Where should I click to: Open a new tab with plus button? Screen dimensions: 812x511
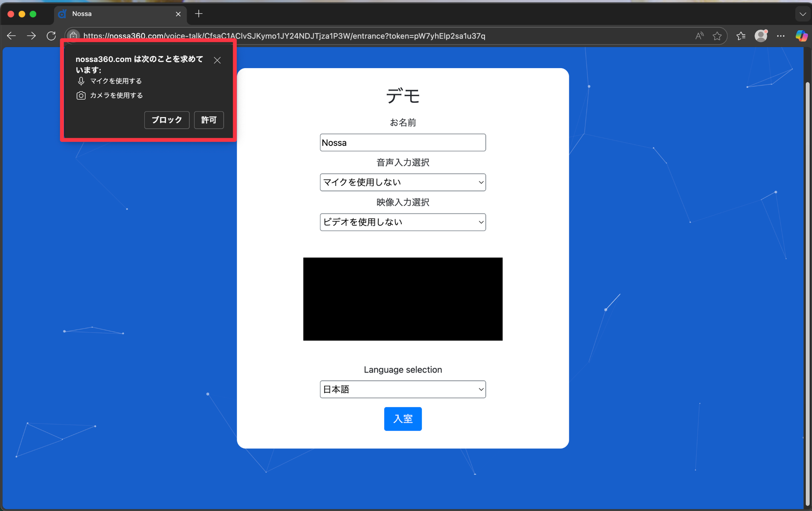click(199, 14)
